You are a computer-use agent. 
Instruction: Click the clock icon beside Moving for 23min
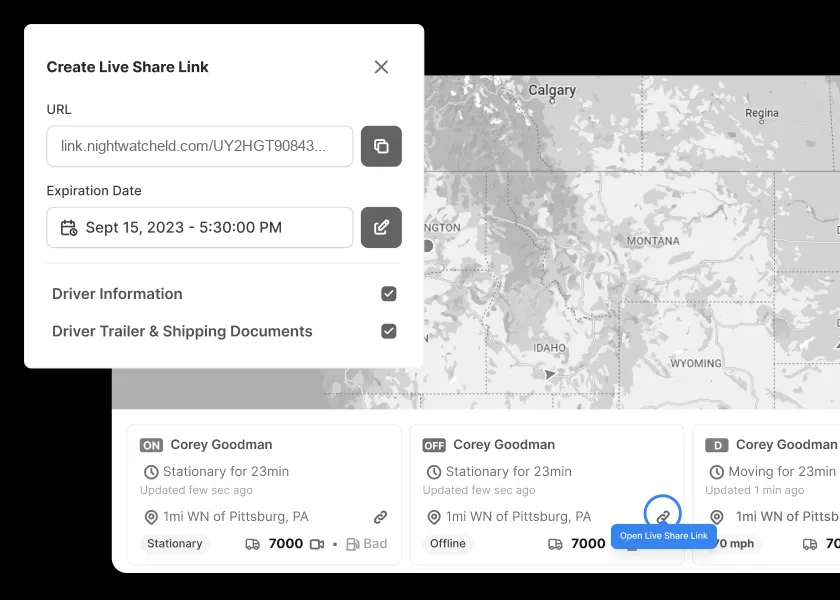point(717,472)
